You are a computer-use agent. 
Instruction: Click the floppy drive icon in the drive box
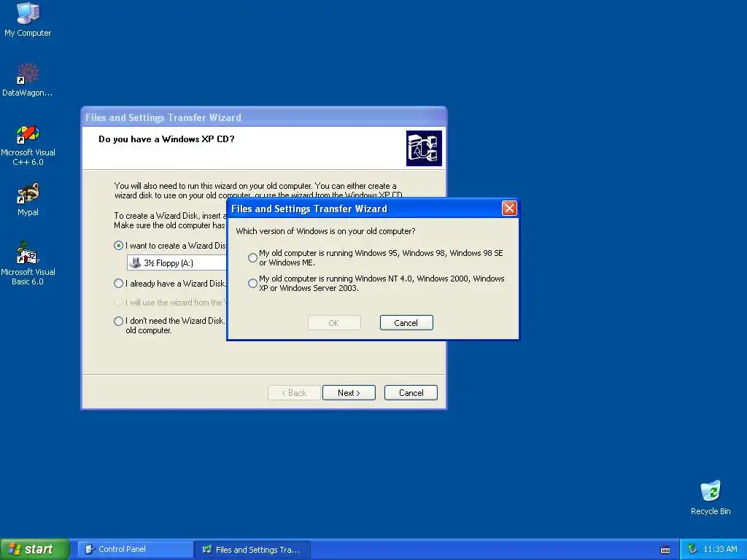[x=135, y=262]
